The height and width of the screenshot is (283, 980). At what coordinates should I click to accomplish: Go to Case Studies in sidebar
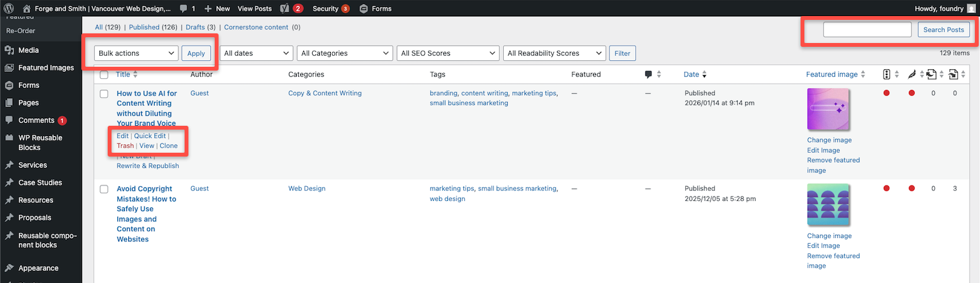(x=40, y=182)
